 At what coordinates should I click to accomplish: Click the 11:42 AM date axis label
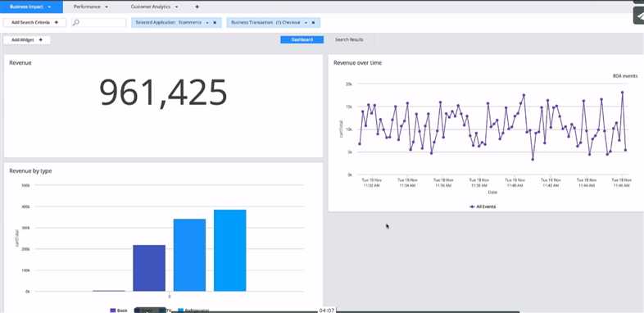pos(551,183)
